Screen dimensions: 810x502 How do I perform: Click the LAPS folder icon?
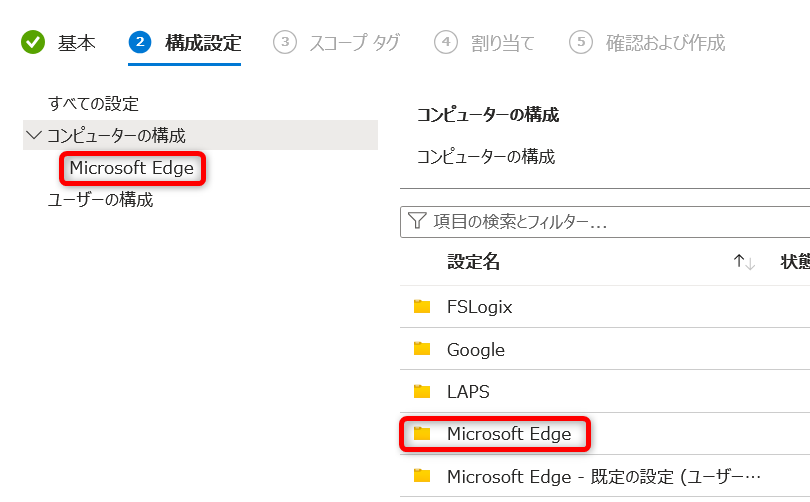point(422,391)
